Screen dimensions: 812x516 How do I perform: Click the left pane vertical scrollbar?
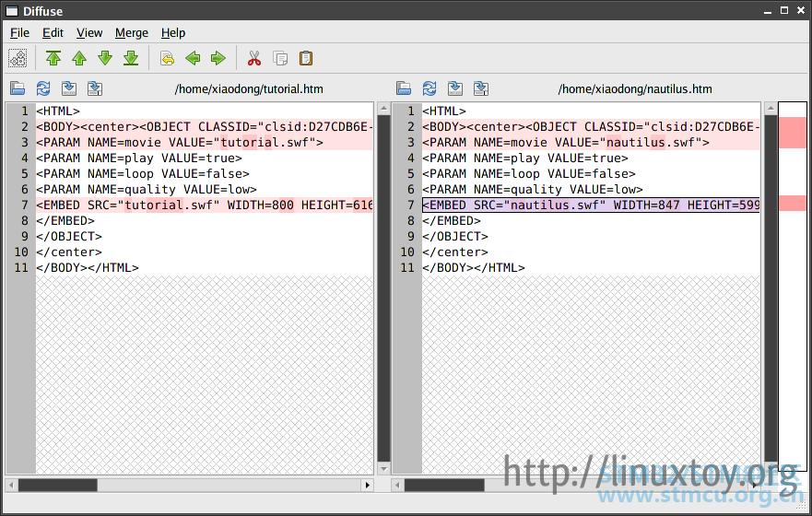tap(383, 288)
